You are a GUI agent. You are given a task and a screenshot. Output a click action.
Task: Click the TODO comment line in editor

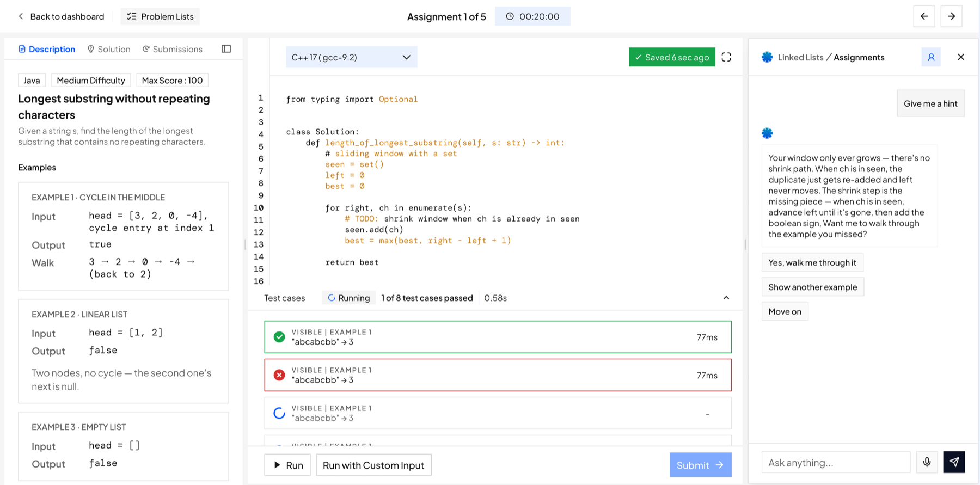coord(462,219)
